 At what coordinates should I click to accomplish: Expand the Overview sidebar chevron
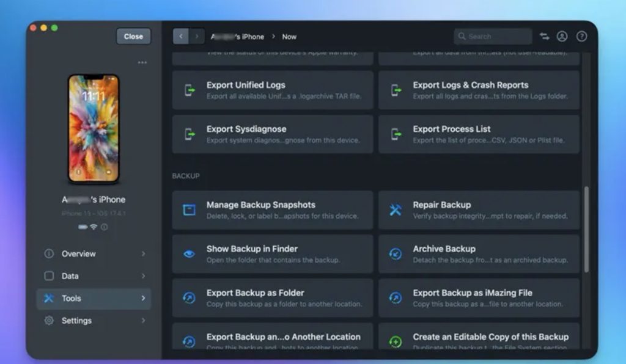pyautogui.click(x=144, y=253)
